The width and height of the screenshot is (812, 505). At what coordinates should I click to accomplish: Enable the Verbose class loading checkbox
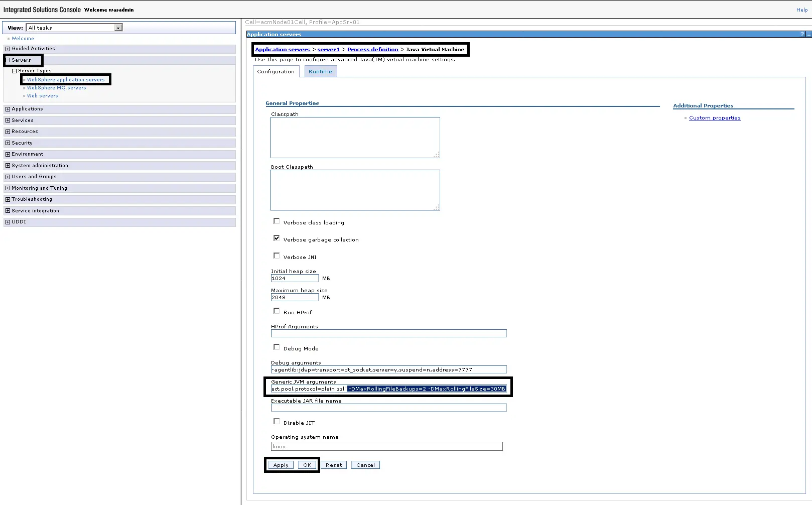pos(277,221)
